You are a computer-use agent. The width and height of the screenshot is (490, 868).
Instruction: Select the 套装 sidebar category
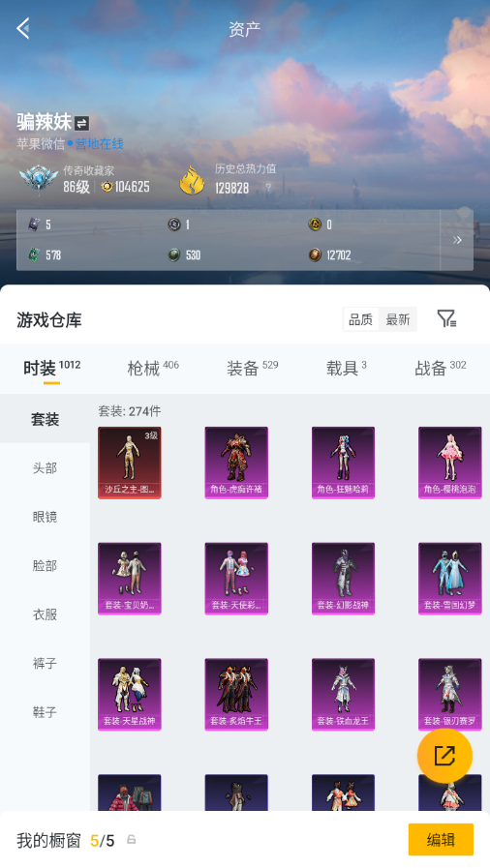click(45, 419)
